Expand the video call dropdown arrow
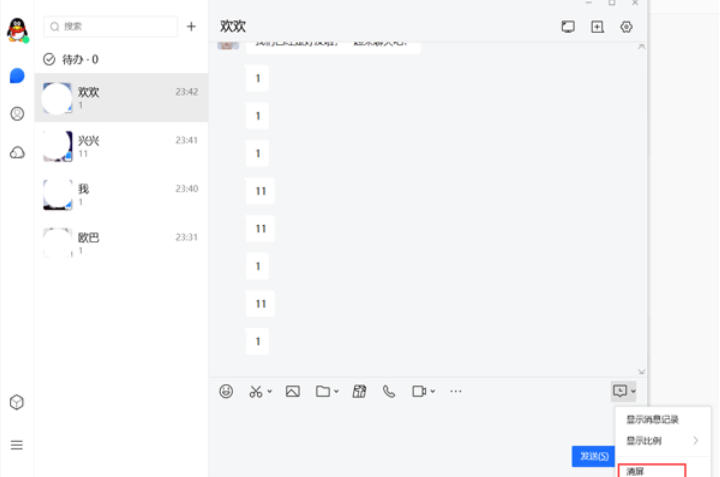The image size is (720, 477). (x=432, y=392)
